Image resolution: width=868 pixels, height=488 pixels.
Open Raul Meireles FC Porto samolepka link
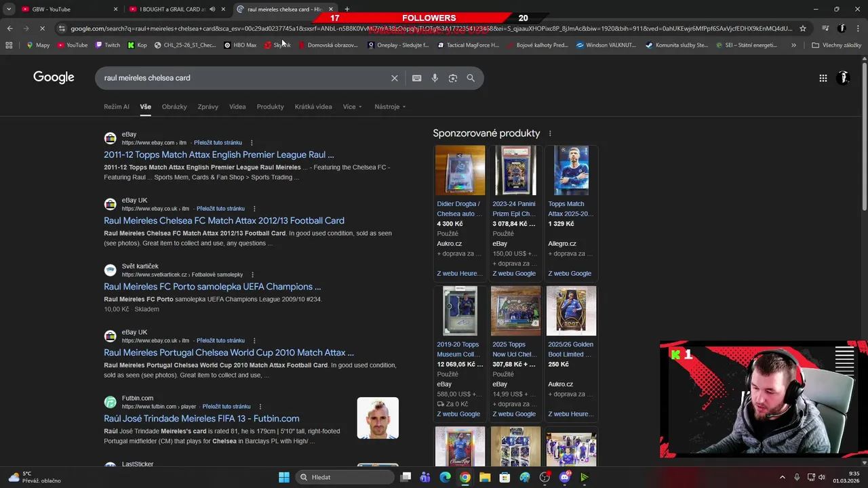pyautogui.click(x=212, y=287)
